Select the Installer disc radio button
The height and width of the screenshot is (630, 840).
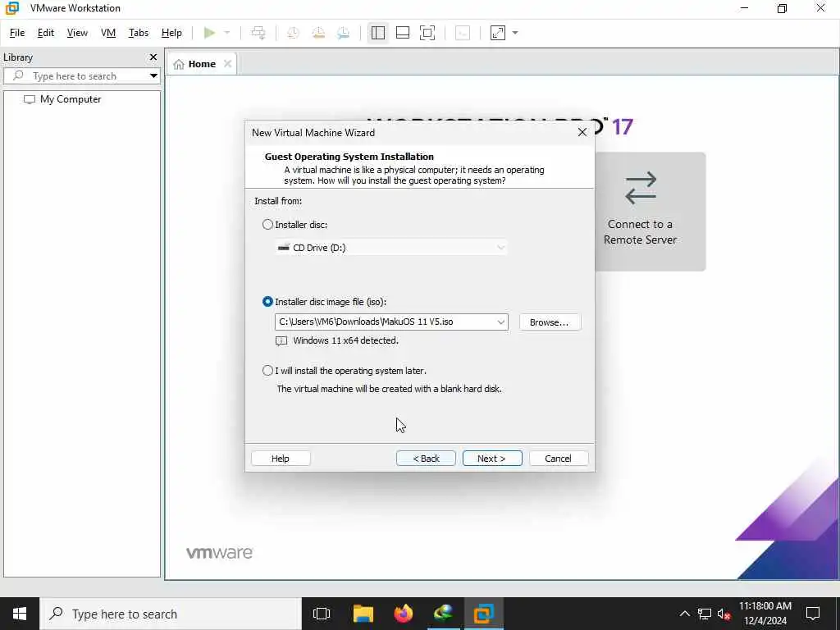click(268, 225)
